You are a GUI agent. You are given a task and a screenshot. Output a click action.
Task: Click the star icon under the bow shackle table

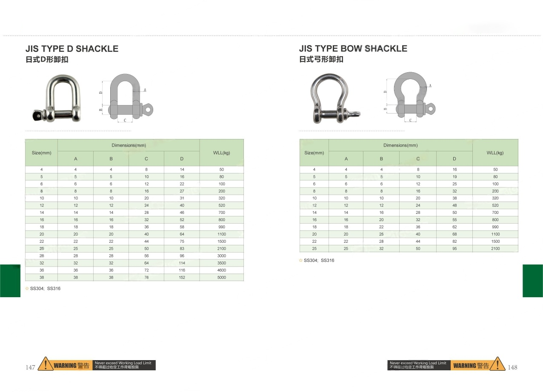click(x=301, y=260)
